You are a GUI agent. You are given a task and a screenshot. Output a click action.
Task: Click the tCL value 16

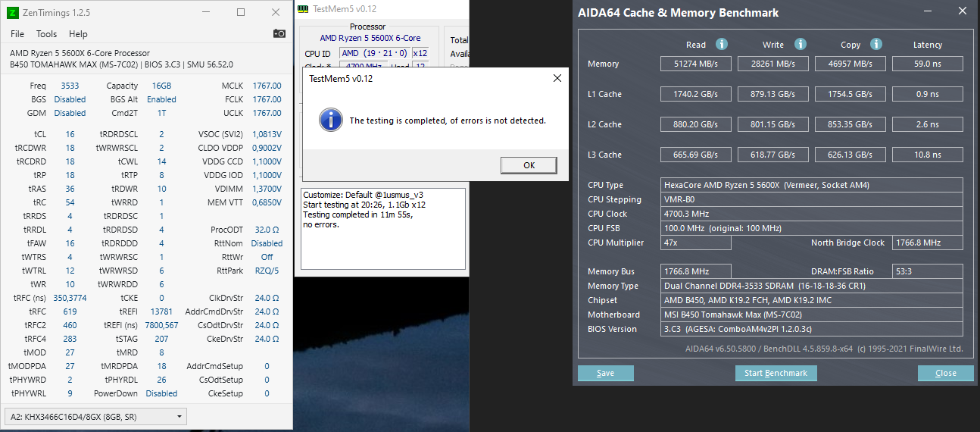click(x=70, y=134)
